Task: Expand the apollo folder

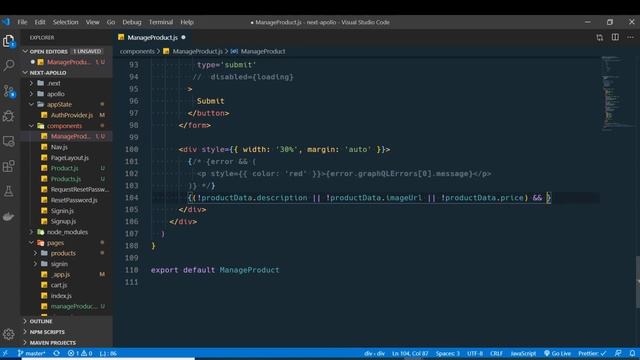Action: click(x=56, y=94)
